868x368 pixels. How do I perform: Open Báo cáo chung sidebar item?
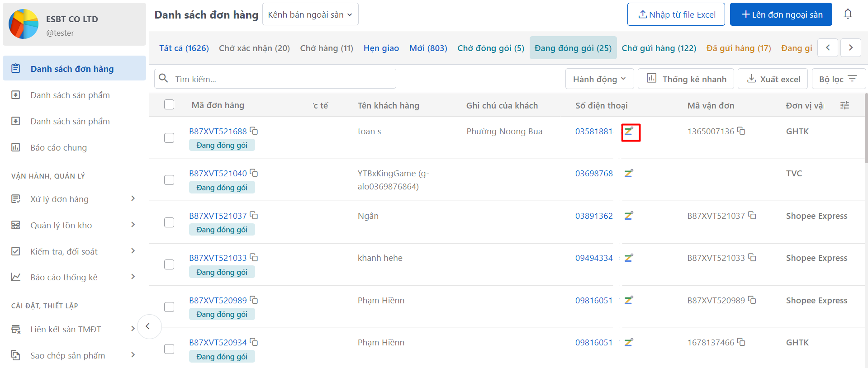(x=74, y=147)
